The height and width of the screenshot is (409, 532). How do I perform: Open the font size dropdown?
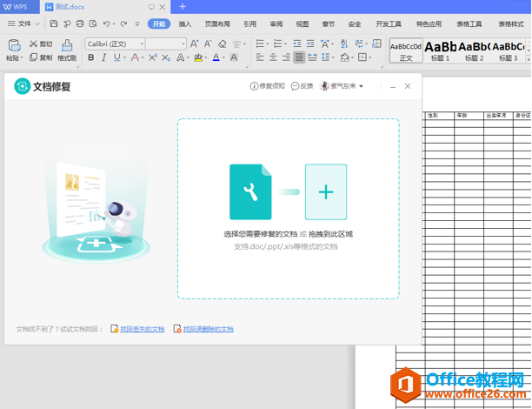[183, 44]
